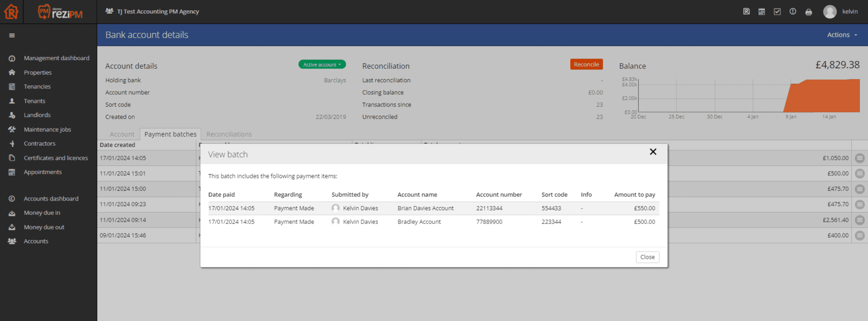Click the £4,829.38 balance figure
868x321 pixels.
[x=837, y=65]
